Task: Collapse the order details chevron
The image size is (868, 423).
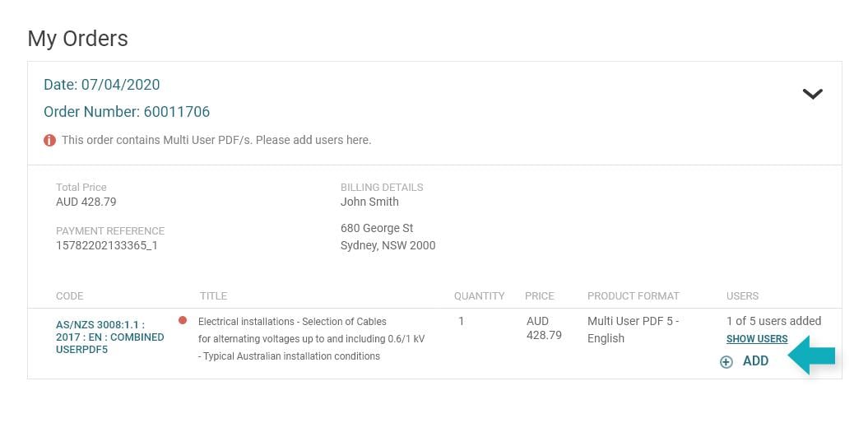Action: (x=812, y=94)
